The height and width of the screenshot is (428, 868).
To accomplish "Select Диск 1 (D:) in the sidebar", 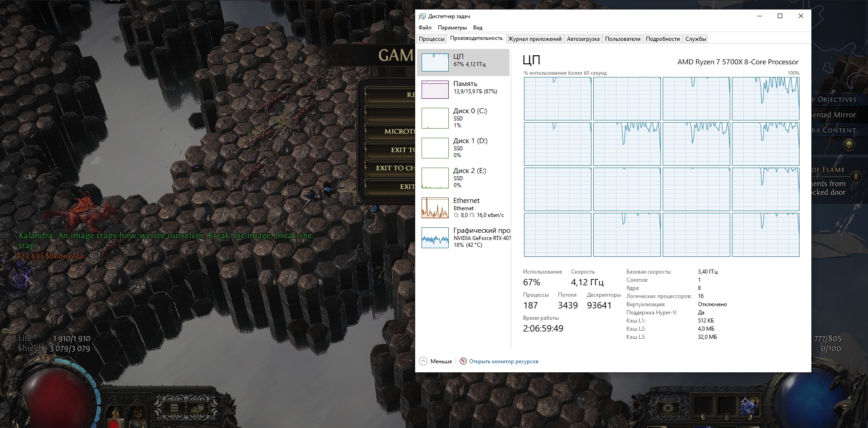I will 463,148.
